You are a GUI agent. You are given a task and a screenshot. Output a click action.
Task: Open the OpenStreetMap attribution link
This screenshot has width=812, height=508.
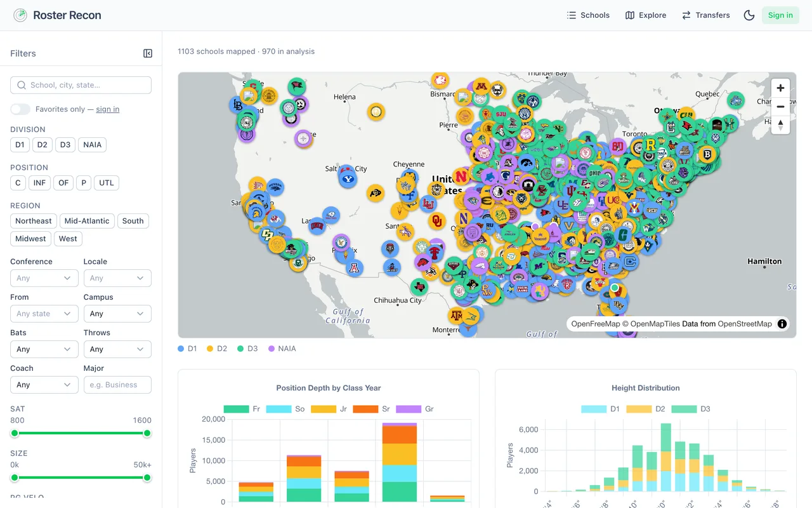(x=745, y=324)
